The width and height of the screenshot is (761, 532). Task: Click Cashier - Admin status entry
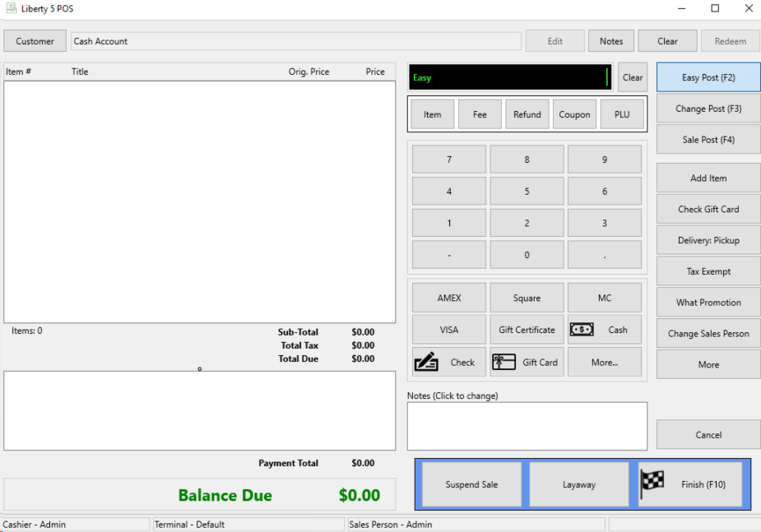76,525
